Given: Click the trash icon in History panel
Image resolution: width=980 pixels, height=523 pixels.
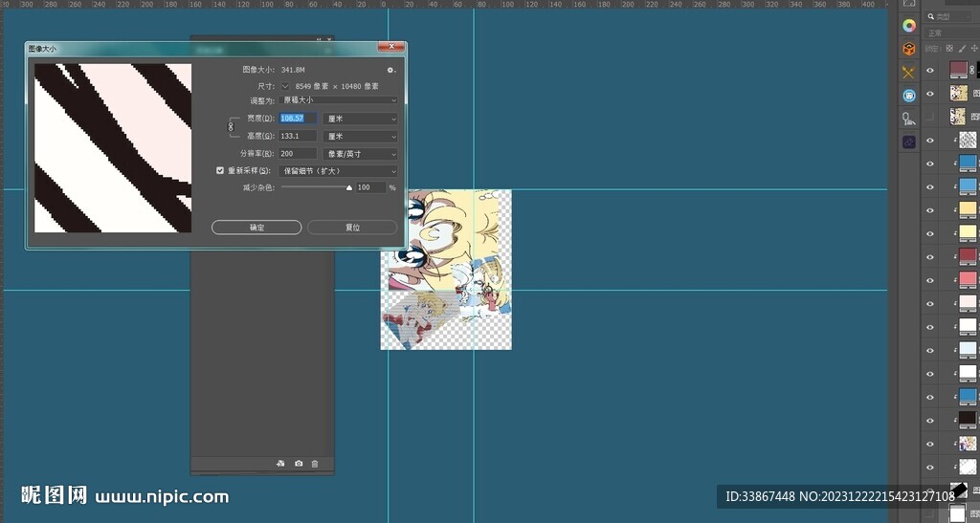Looking at the screenshot, I should tap(315, 464).
